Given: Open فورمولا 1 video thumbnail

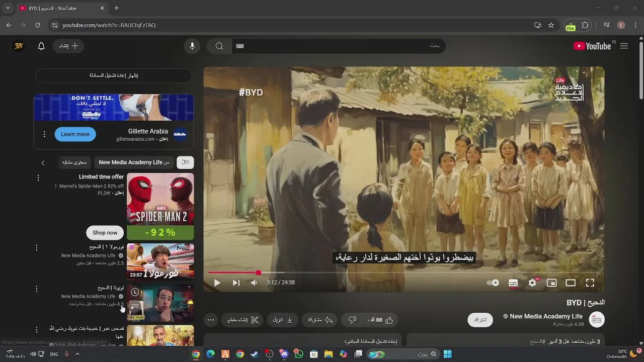Looking at the screenshot, I should coord(160,261).
